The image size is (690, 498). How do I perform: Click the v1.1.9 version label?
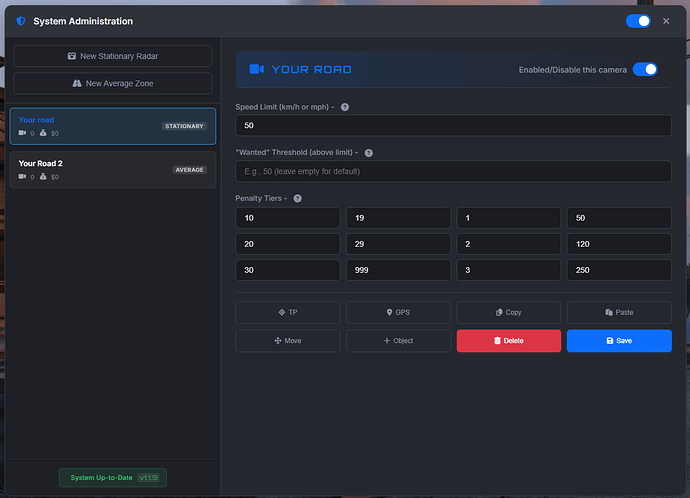coord(148,477)
